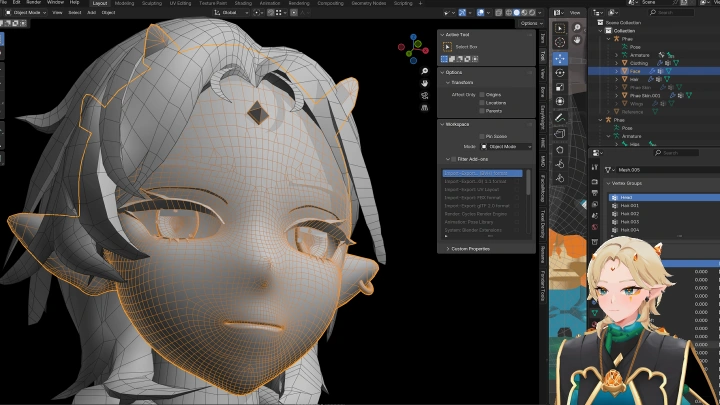
Task: Open the Modeling workspace tab
Action: click(124, 3)
